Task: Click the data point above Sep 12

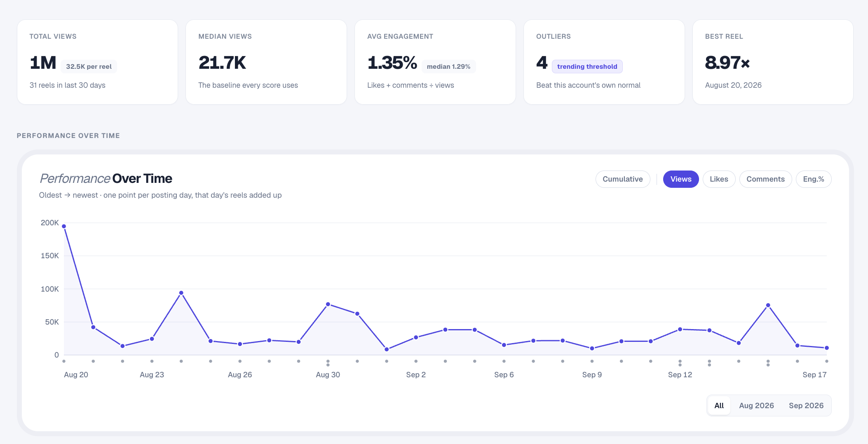Action: (680, 329)
